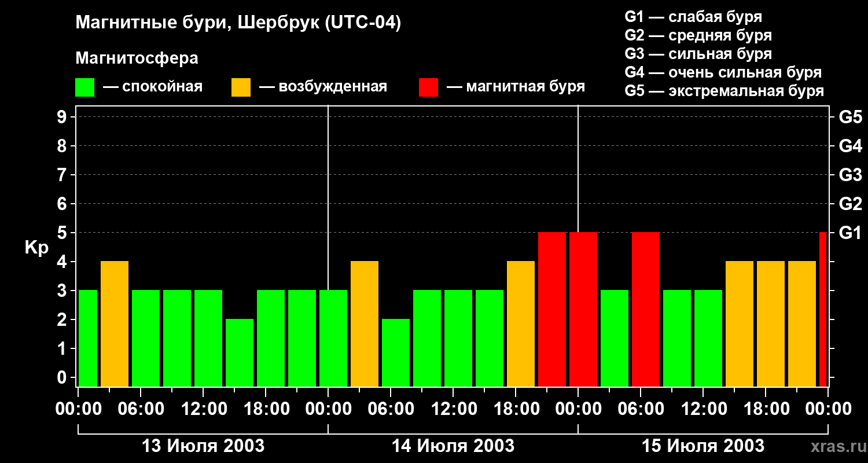The width and height of the screenshot is (868, 463).
Task: Click the Kp 2 green bar on 14 July
Action: click(x=396, y=352)
